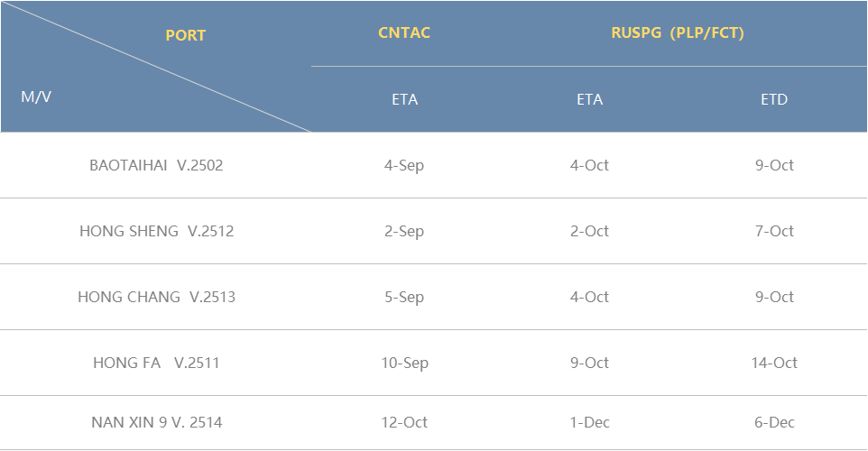Click the 2-Oct RUSPG ETA cell
This screenshot has width=868, height=451.
coord(589,231)
